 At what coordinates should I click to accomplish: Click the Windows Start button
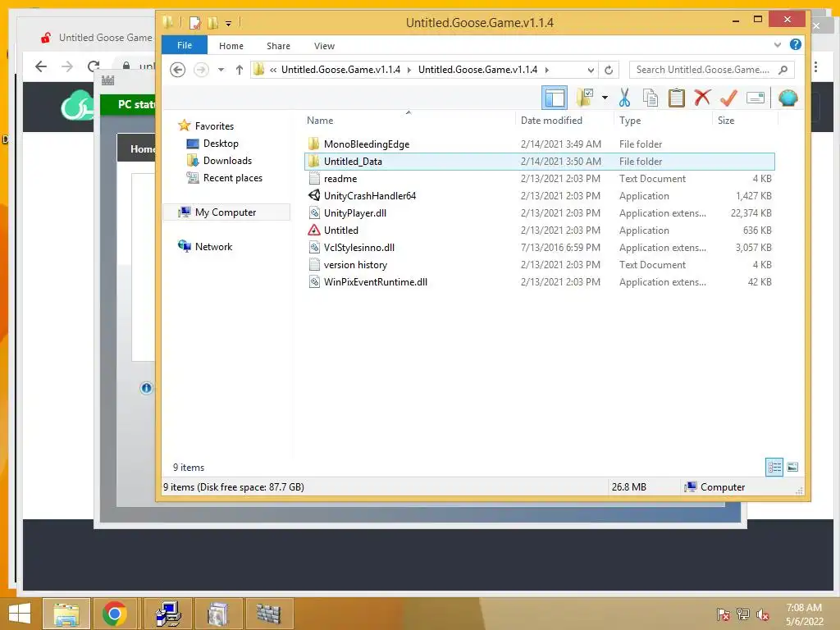click(x=20, y=614)
